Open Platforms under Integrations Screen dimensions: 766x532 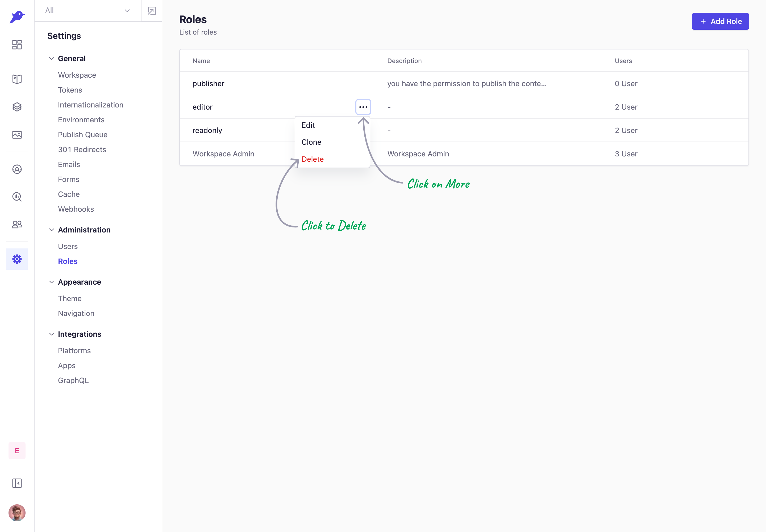click(74, 351)
